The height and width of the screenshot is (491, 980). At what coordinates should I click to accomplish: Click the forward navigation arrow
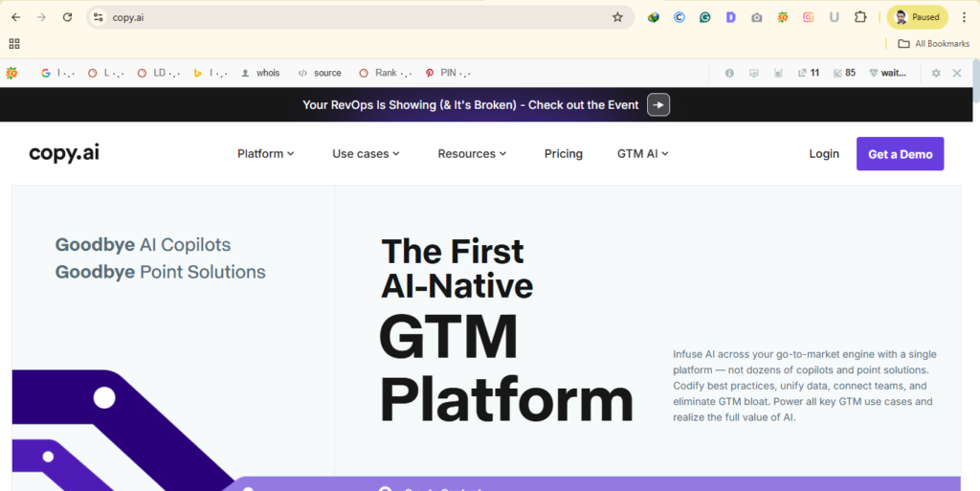coord(41,17)
